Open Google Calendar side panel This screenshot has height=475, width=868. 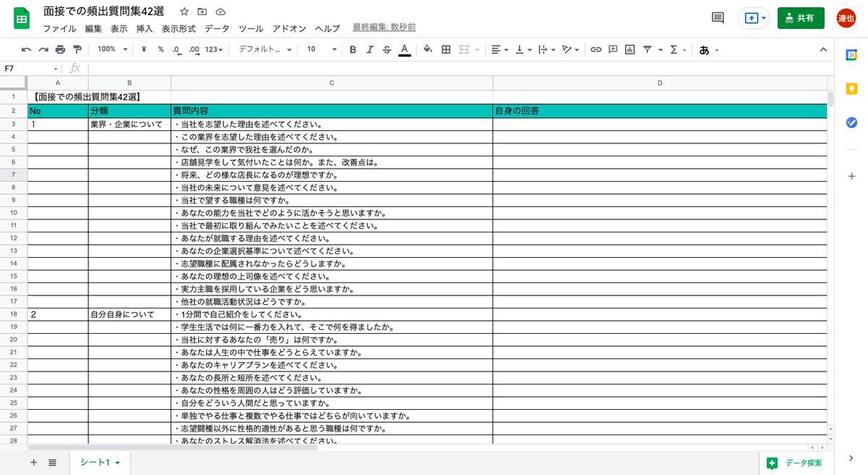[x=851, y=55]
